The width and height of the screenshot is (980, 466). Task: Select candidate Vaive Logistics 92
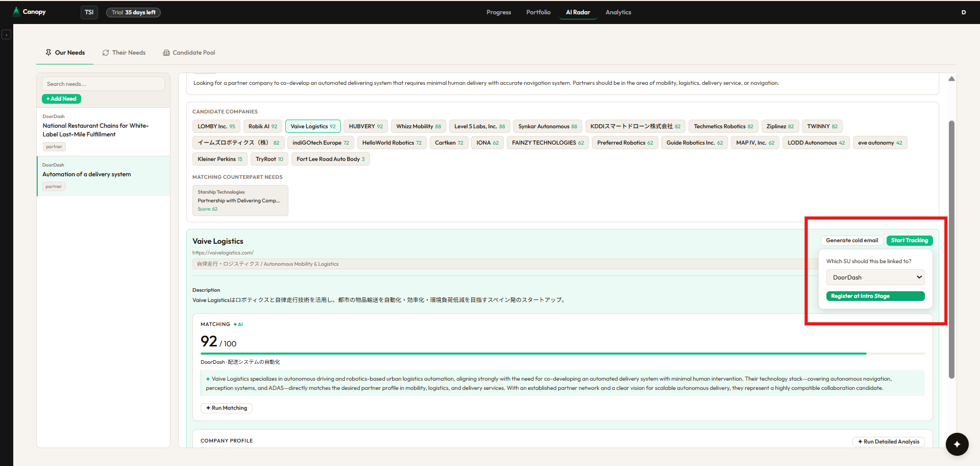(x=313, y=126)
